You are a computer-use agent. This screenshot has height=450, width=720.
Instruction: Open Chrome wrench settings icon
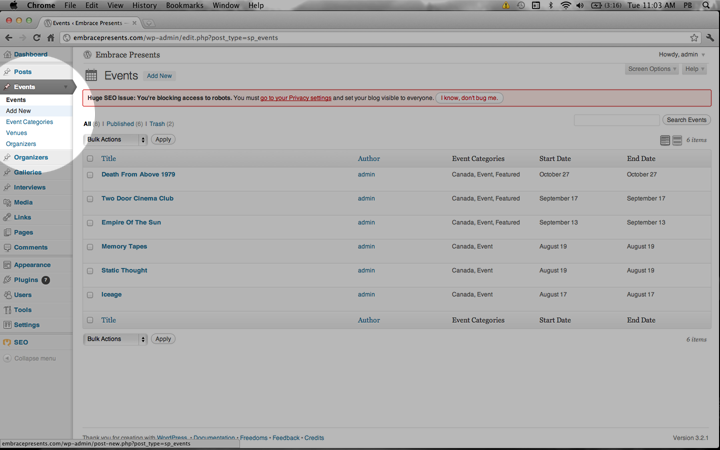[710, 38]
